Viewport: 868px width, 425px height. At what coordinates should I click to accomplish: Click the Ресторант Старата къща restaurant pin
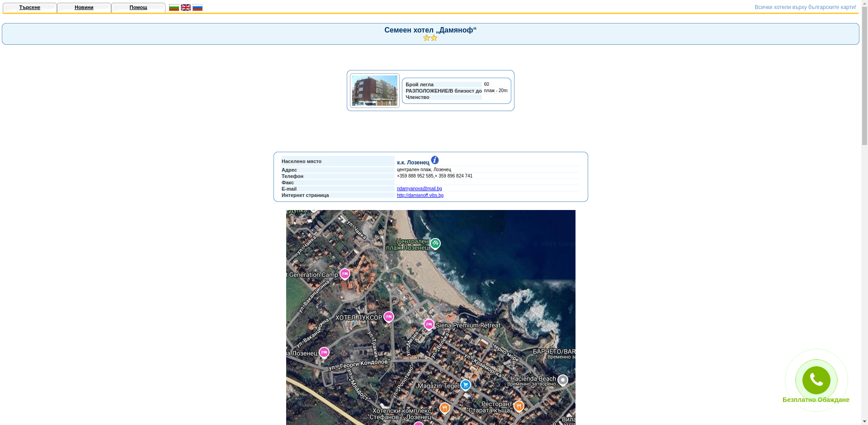519,406
